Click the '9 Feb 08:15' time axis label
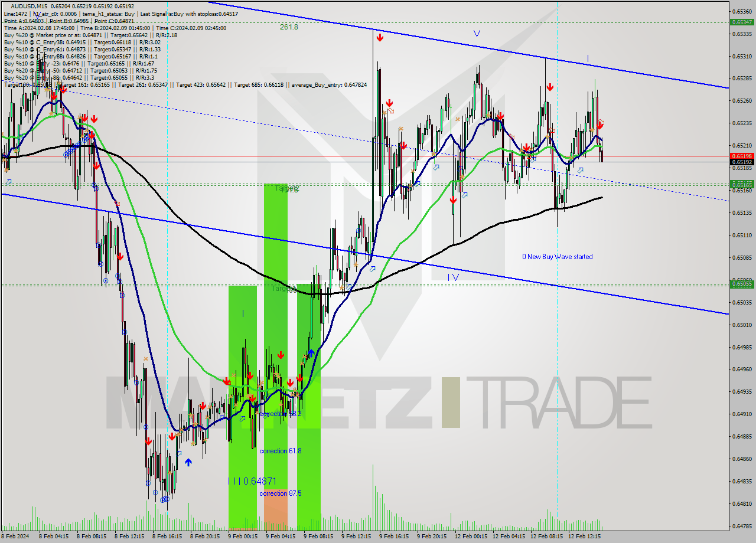 click(x=318, y=537)
